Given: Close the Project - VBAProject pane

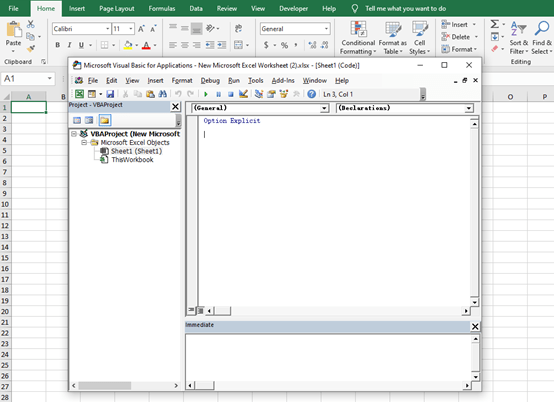Looking at the screenshot, I should 175,106.
